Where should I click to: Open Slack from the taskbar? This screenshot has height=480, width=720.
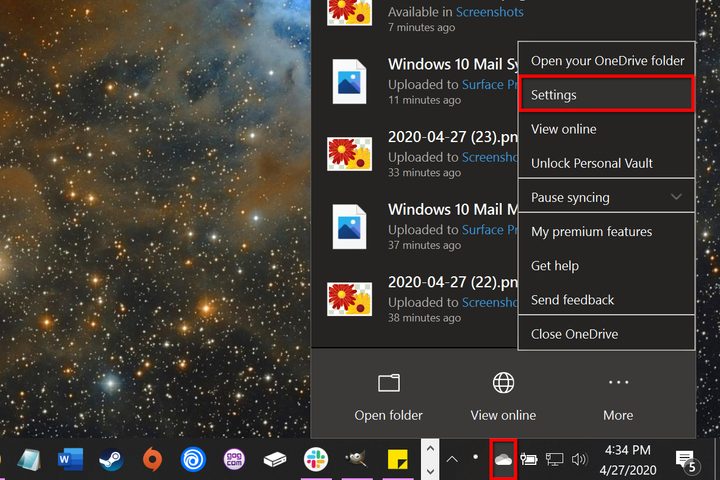click(316, 459)
